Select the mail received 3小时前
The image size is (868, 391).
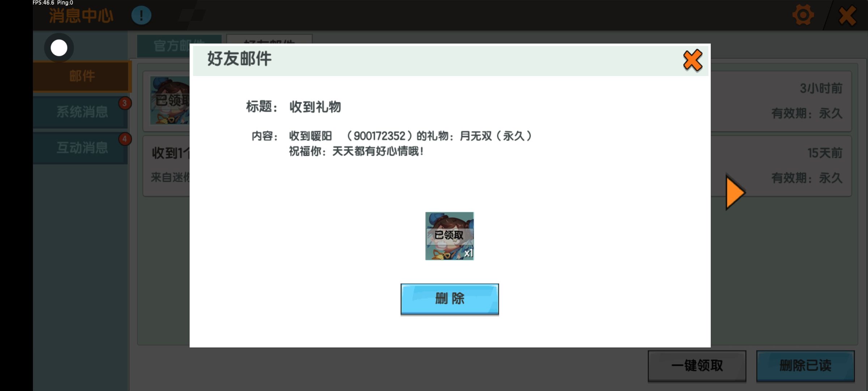coord(781,101)
